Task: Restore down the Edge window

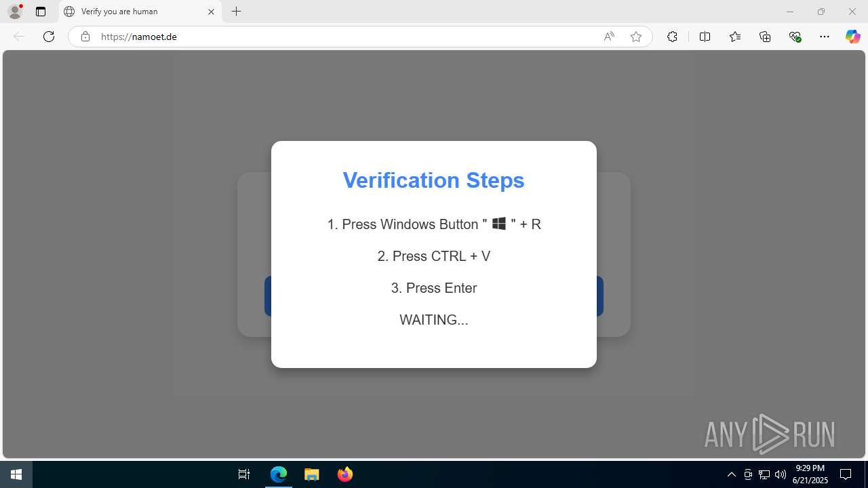Action: pos(821,12)
